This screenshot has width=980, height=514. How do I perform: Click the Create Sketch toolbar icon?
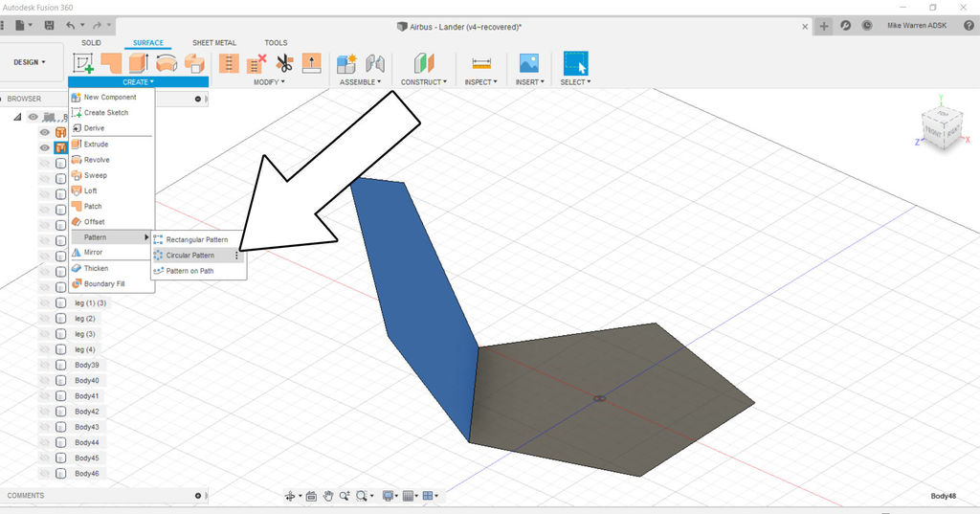tap(83, 63)
